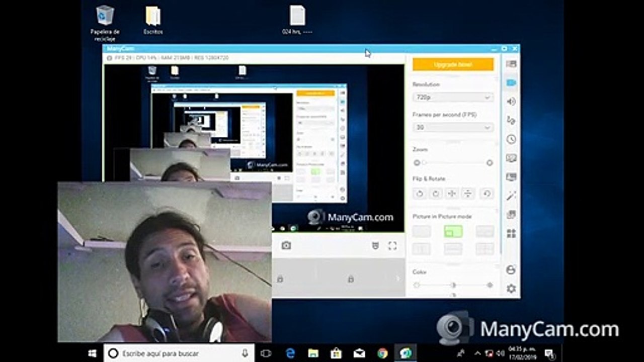The width and height of the screenshot is (644, 362).
Task: Launch Microsoft Edge from the taskbar
Action: (x=290, y=353)
